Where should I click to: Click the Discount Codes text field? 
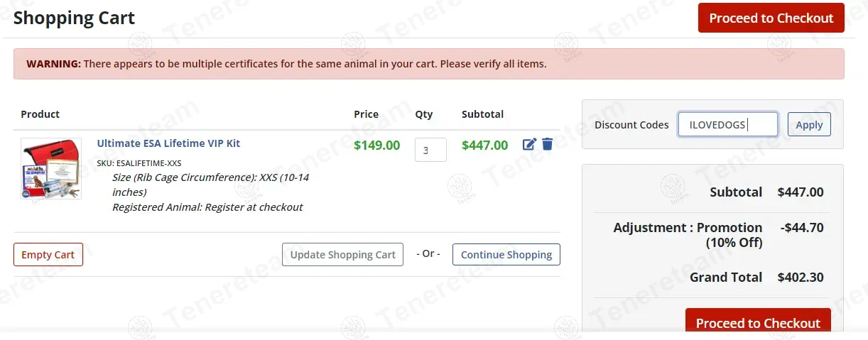point(727,125)
